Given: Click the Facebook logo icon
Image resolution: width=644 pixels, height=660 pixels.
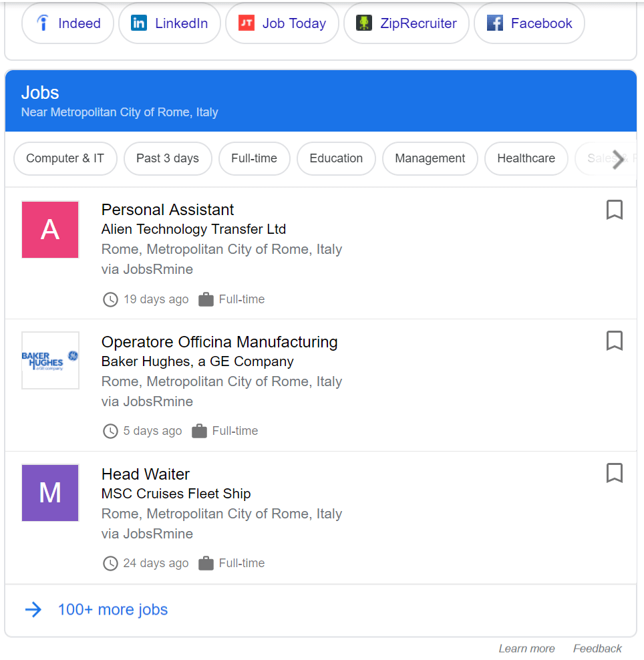Looking at the screenshot, I should 495,23.
